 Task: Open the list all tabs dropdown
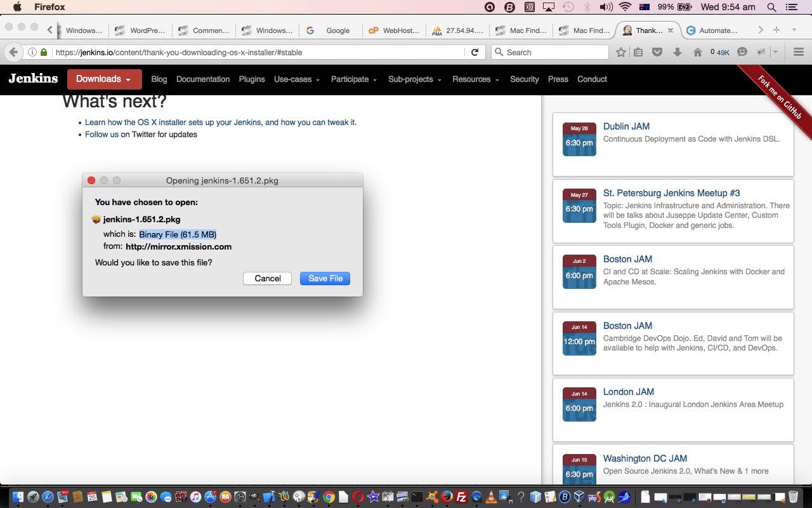794,30
